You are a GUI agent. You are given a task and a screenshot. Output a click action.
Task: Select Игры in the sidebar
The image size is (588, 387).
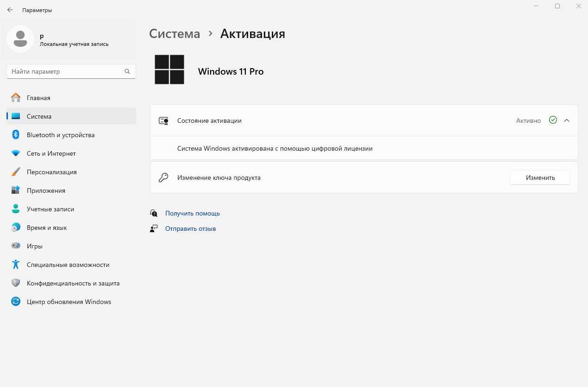[71, 246]
